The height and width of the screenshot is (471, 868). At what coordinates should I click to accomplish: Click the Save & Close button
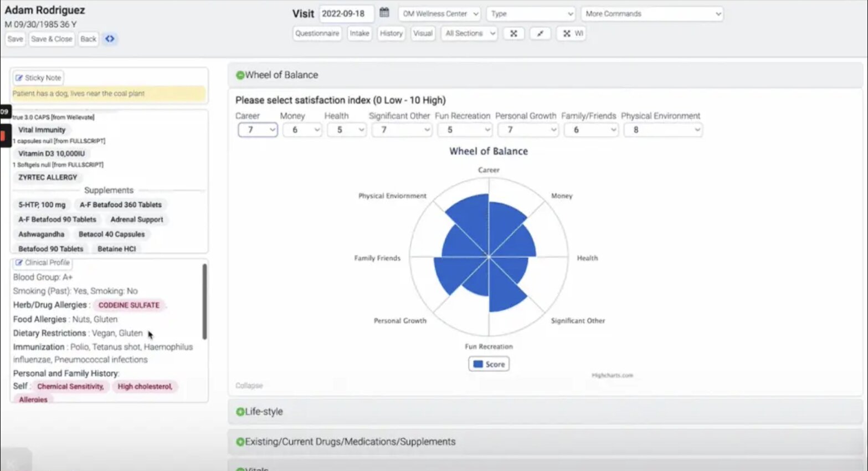pyautogui.click(x=52, y=39)
